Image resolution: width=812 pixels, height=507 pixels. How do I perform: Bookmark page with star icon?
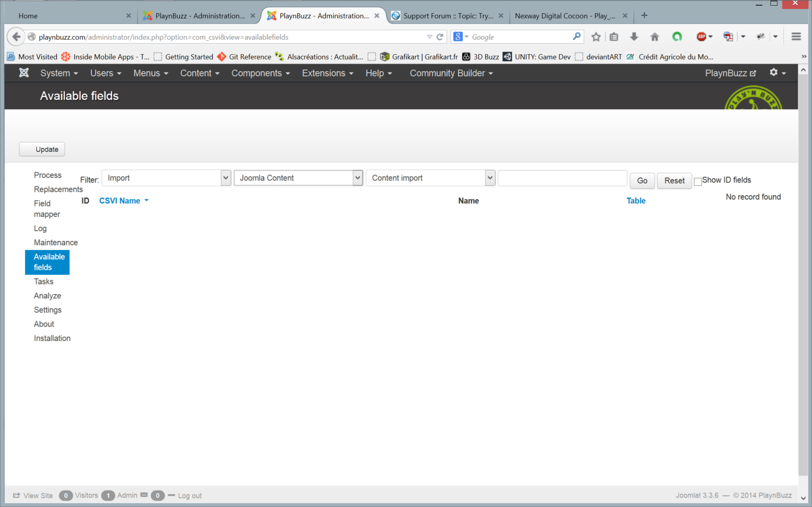[x=596, y=37]
